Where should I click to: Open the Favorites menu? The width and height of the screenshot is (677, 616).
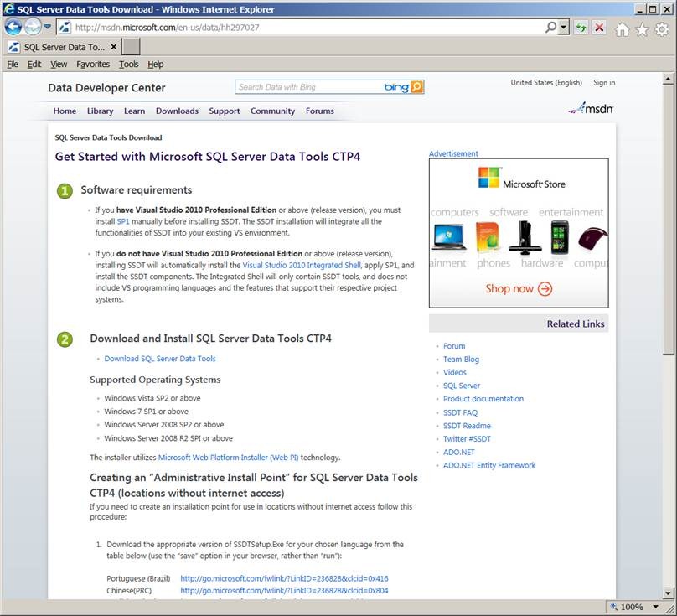tap(93, 64)
